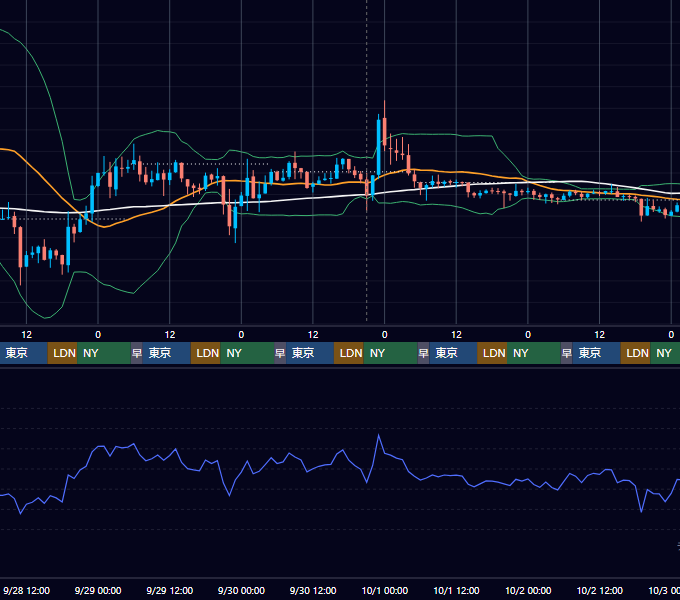The height and width of the screenshot is (600, 680).
Task: Select the 東京 session block above 9/28 12:00
Action: click(23, 353)
